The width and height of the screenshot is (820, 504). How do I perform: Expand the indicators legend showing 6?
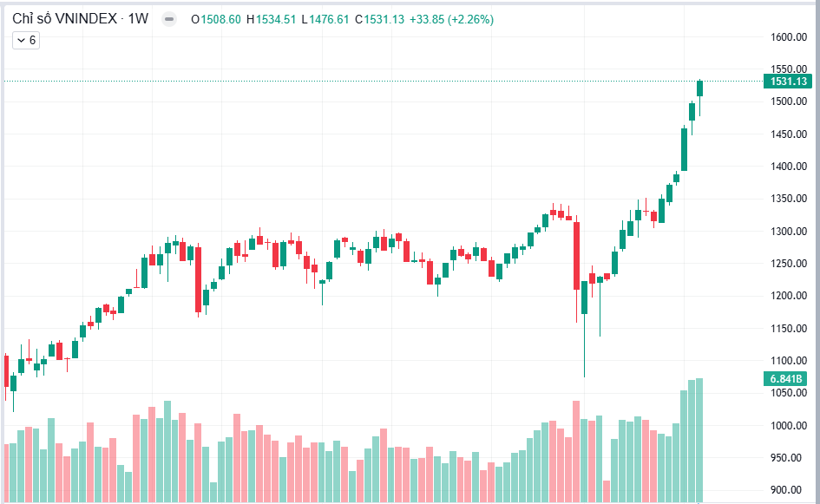click(26, 40)
